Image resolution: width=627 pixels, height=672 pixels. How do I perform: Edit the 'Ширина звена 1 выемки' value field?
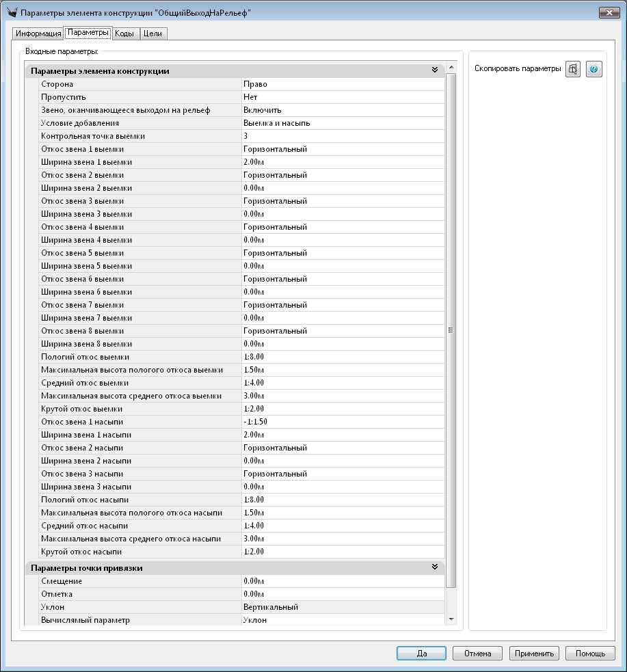342,162
